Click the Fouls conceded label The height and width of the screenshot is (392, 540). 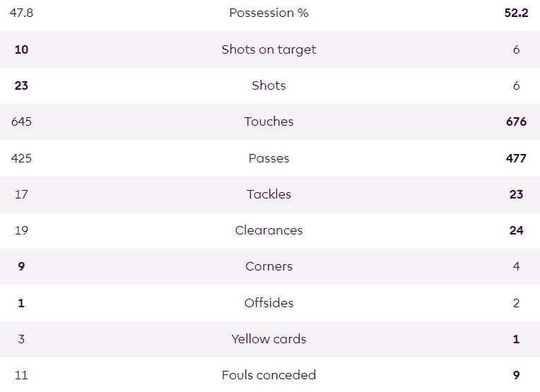tap(269, 375)
